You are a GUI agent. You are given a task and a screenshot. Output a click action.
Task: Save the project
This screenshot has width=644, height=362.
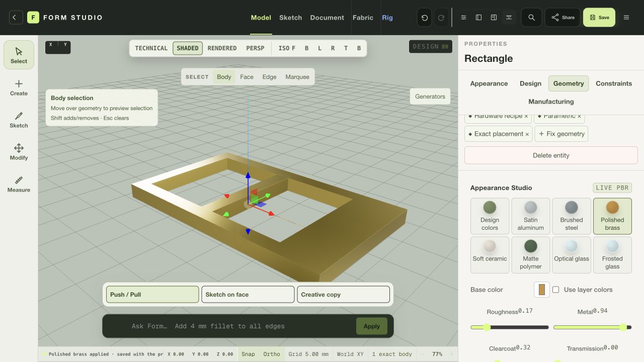click(x=599, y=18)
